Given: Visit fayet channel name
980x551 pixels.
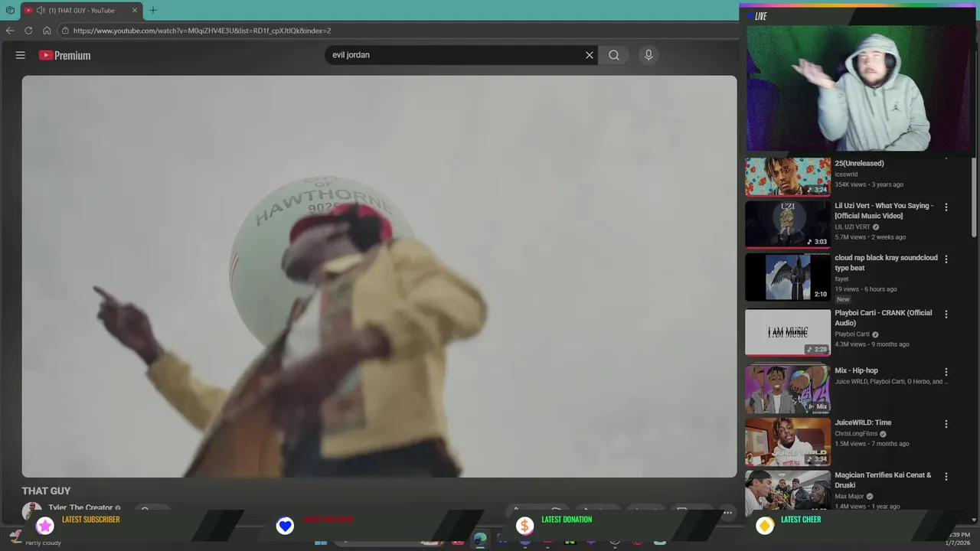Looking at the screenshot, I should [x=841, y=279].
